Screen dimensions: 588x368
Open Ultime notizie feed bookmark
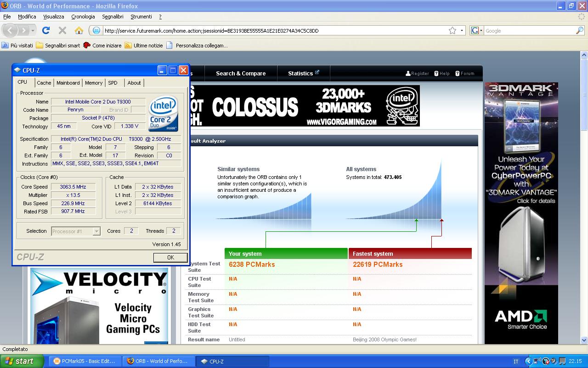[144, 46]
